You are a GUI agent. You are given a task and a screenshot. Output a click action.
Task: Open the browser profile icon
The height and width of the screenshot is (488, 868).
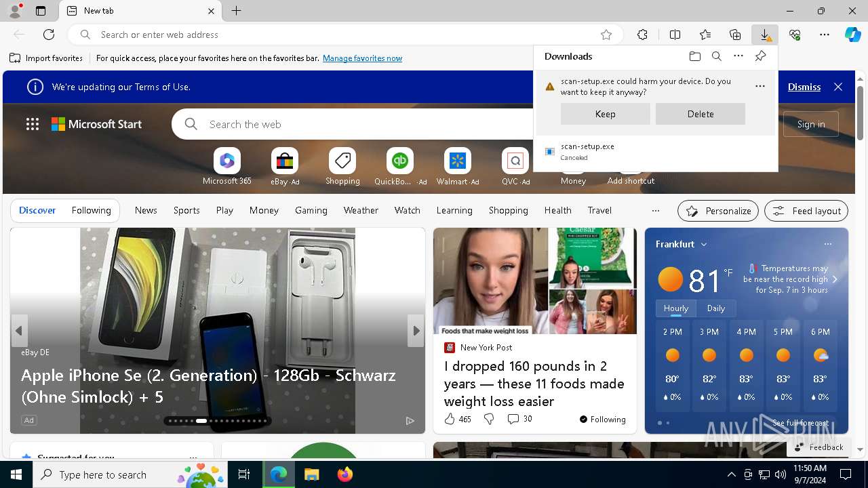point(14,11)
